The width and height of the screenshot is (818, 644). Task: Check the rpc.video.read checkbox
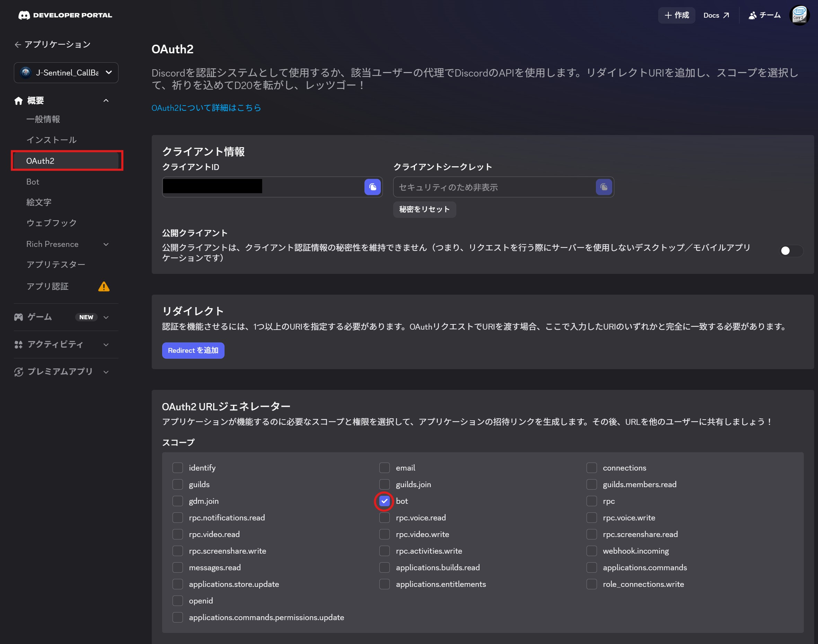point(177,534)
